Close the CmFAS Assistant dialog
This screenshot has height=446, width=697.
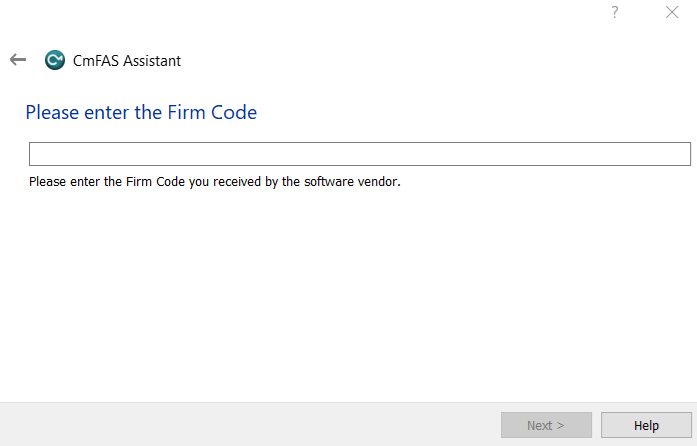coord(672,12)
